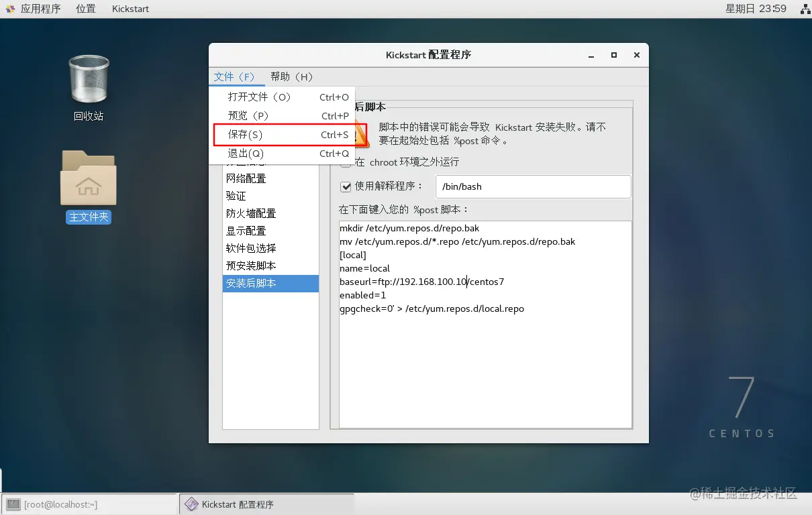Click the Applications menu foot icon
This screenshot has width=812, height=515.
click(10, 9)
